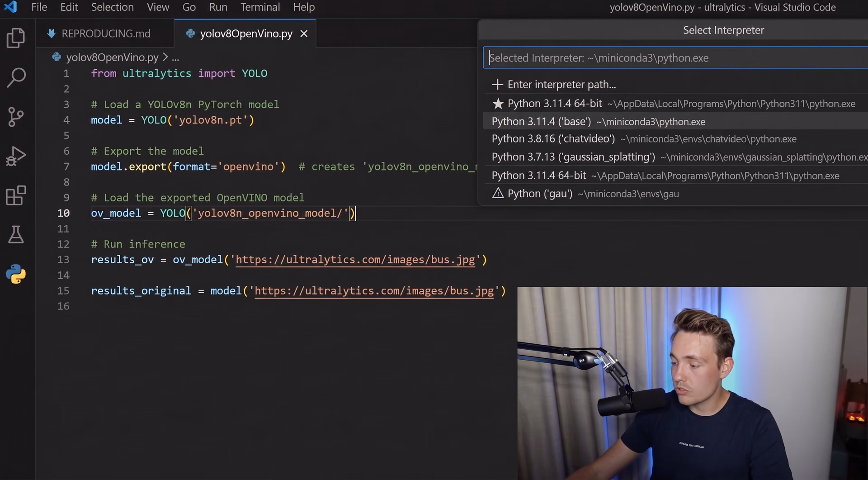868x480 pixels.
Task: Click the '# Export the model' comment
Action: coord(147,151)
